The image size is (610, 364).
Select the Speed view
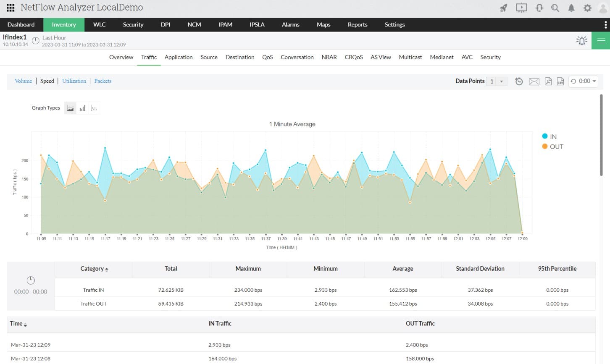click(x=47, y=81)
